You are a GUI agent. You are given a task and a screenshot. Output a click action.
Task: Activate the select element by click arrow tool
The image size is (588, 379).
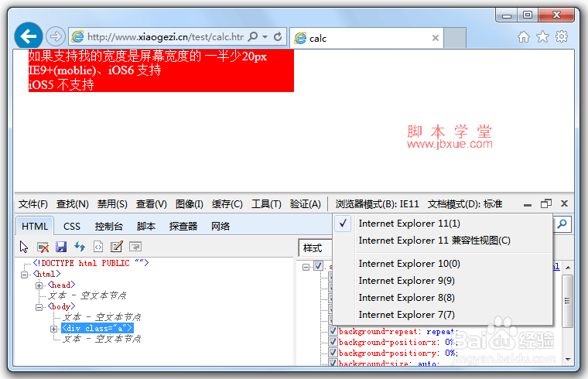click(24, 247)
